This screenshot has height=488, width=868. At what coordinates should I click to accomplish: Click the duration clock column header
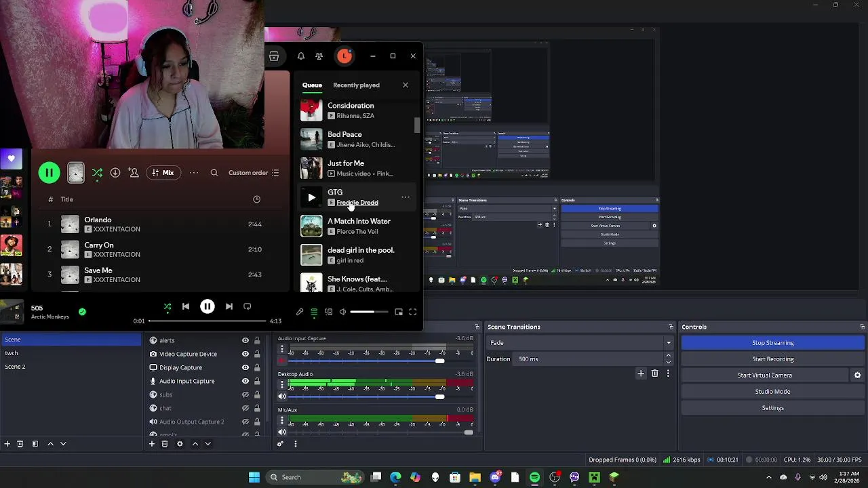point(256,199)
